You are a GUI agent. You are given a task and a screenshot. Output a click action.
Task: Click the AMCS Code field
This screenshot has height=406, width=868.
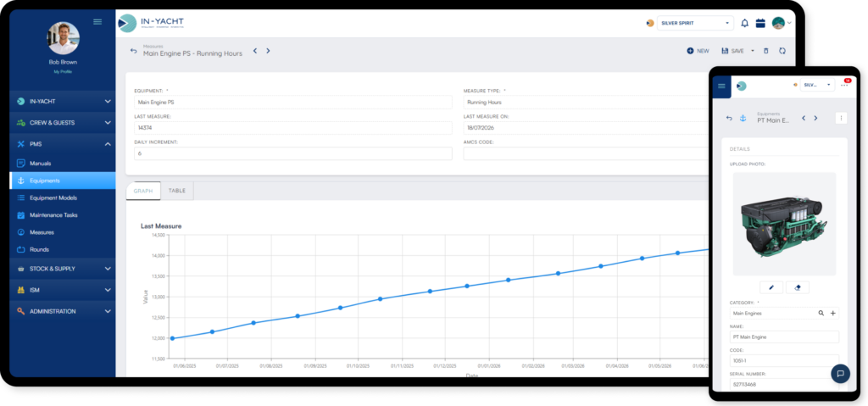coord(587,153)
